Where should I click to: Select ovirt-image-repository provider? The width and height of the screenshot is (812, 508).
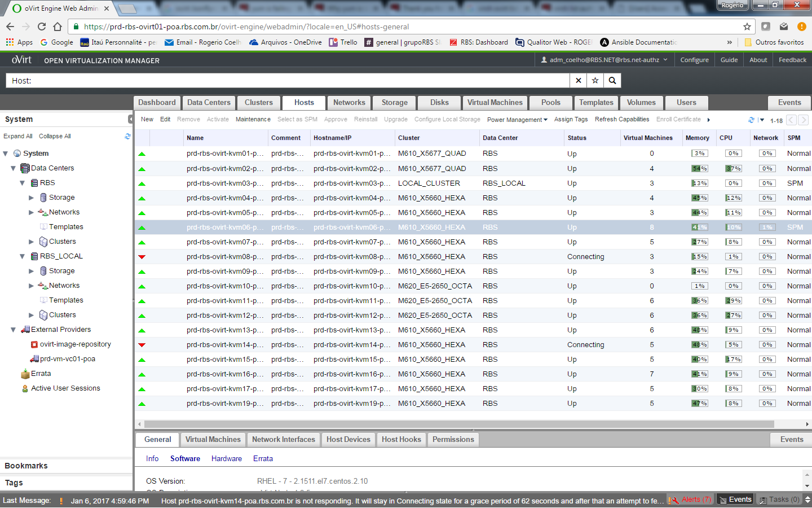click(x=75, y=344)
